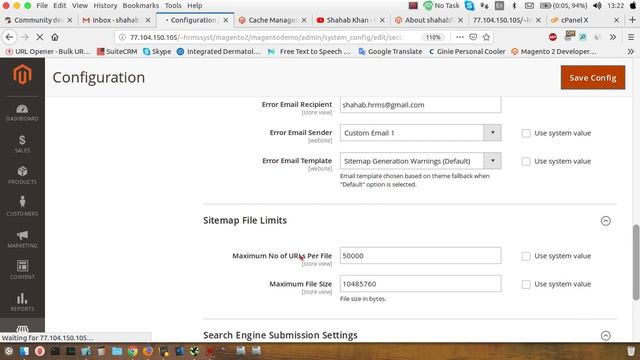This screenshot has height=360, width=640.
Task: Open the file manager folder in the dock
Action: click(x=117, y=351)
